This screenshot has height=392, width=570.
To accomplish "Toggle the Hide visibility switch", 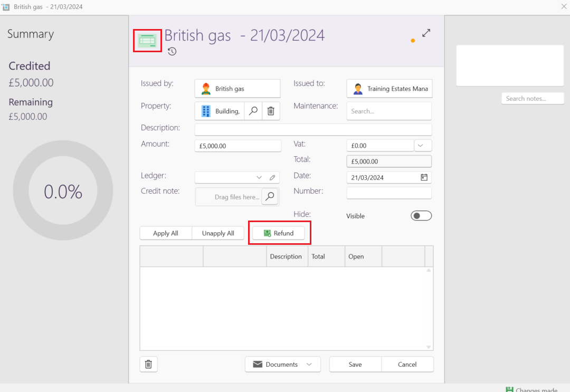I will [x=421, y=216].
